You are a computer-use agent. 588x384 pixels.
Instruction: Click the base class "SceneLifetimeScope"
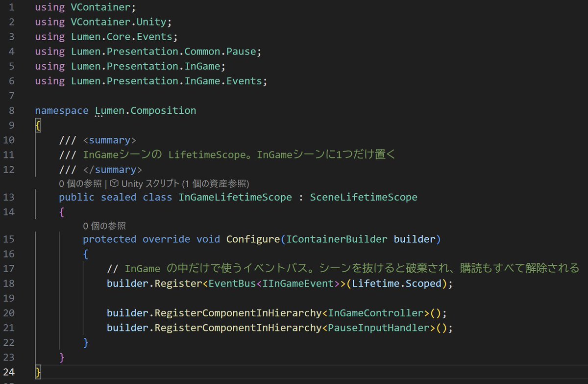pyautogui.click(x=364, y=197)
